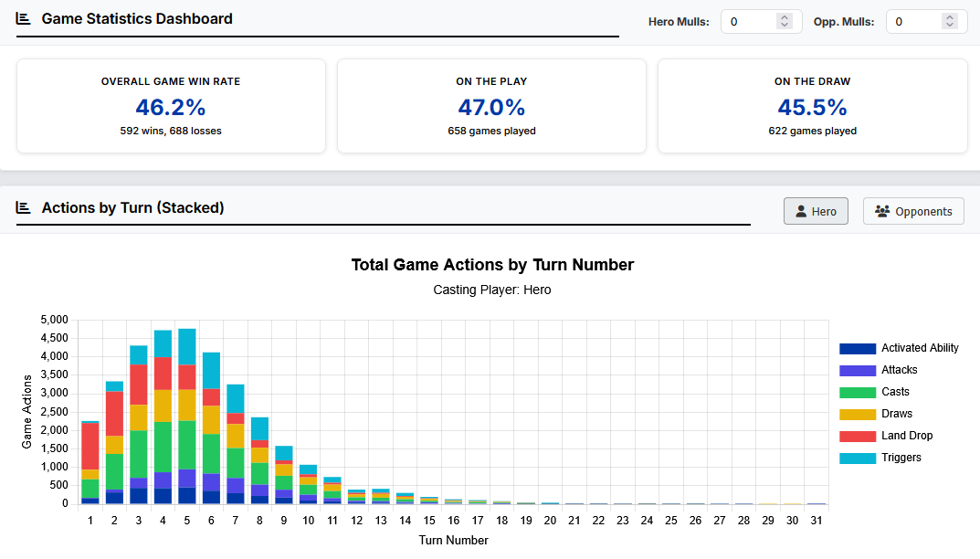The image size is (980, 559).
Task: Click the Hero Mulls stepper arrows
Action: (785, 21)
